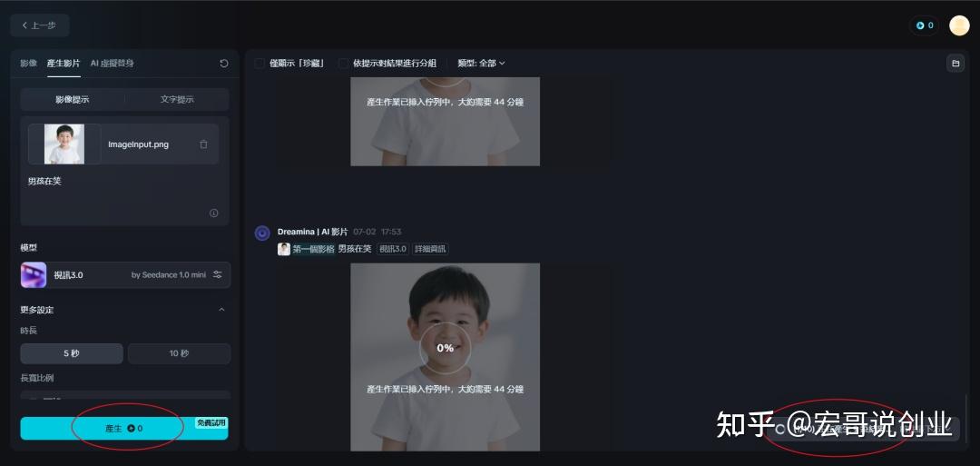The width and height of the screenshot is (980, 466).
Task: Enable 僅顯示「珍藏」 checkbox
Action: click(x=260, y=64)
